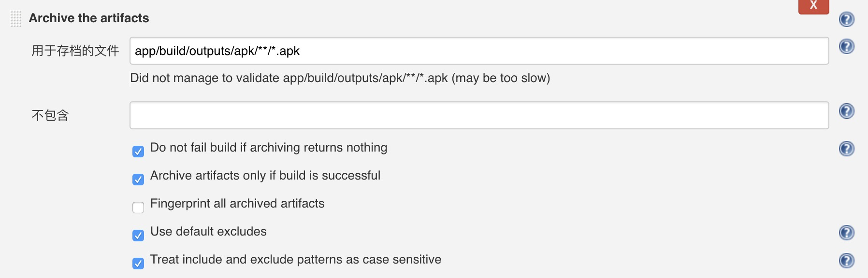868x278 pixels.
Task: Click the 不包含 field label
Action: coord(50,115)
